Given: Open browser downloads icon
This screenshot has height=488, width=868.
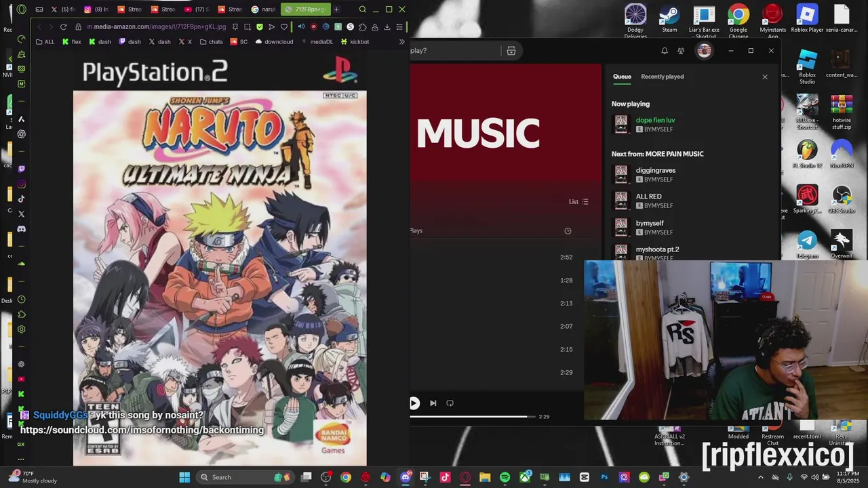Looking at the screenshot, I should click(387, 26).
